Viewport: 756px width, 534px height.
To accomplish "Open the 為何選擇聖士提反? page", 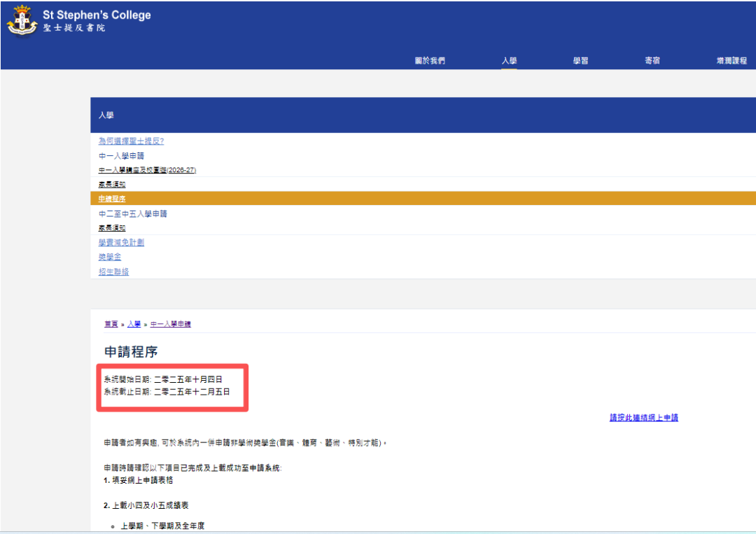I will coord(131,141).
